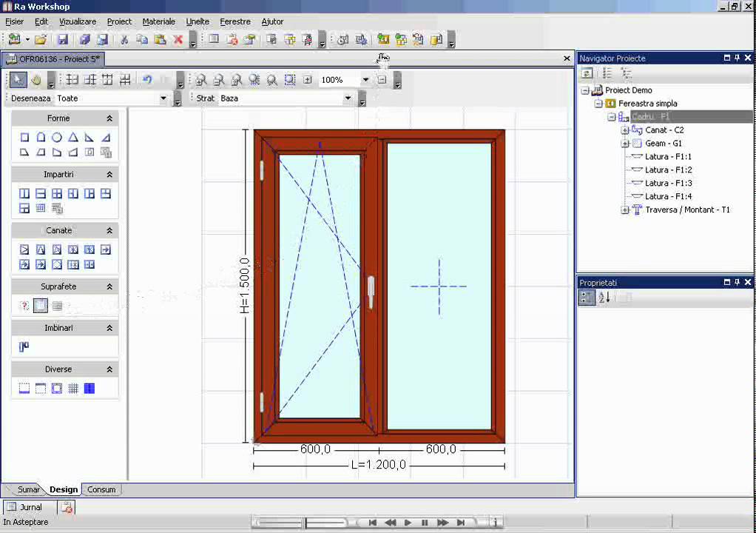Click the Cut scissors icon
This screenshot has height=533, width=756.
coord(124,39)
